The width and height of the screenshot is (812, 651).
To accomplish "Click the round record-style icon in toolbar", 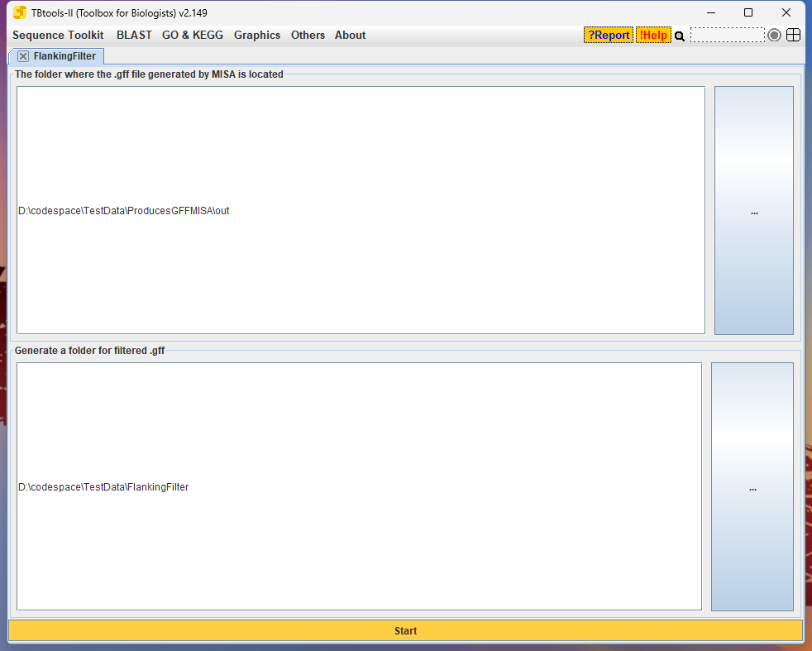I will (774, 35).
